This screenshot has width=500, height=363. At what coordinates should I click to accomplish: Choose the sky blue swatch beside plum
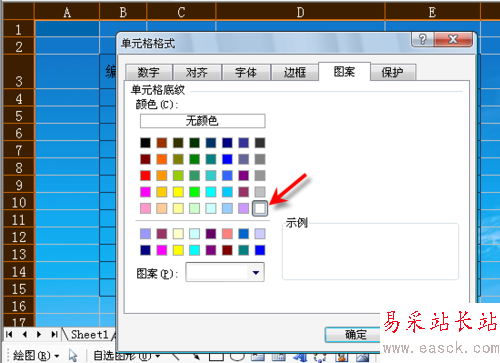pyautogui.click(x=227, y=192)
